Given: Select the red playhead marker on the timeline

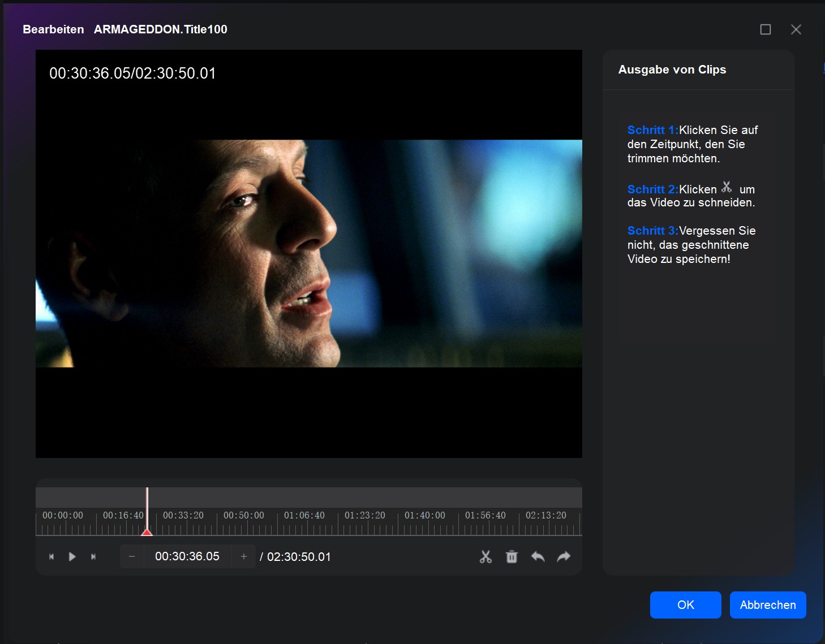Looking at the screenshot, I should (147, 531).
